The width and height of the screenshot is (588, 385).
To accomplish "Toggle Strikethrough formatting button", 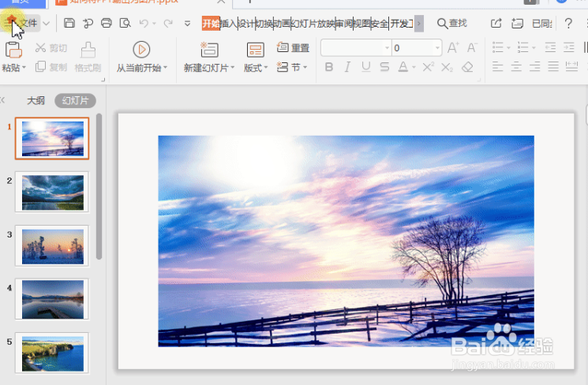I will [384, 67].
